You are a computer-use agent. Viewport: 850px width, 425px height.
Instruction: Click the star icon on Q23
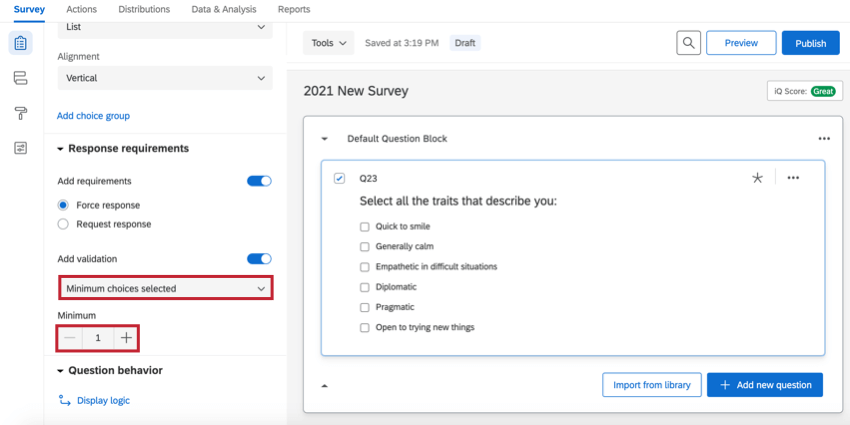757,178
